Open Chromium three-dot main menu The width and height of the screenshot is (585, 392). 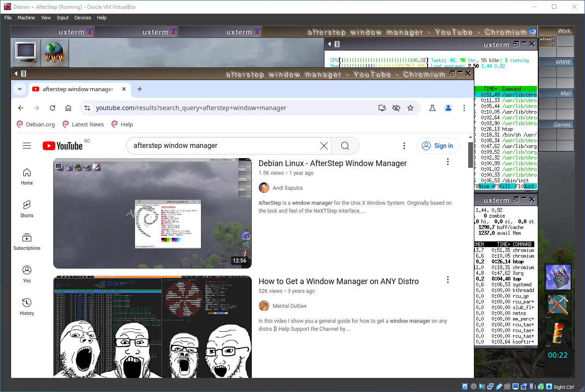point(464,108)
